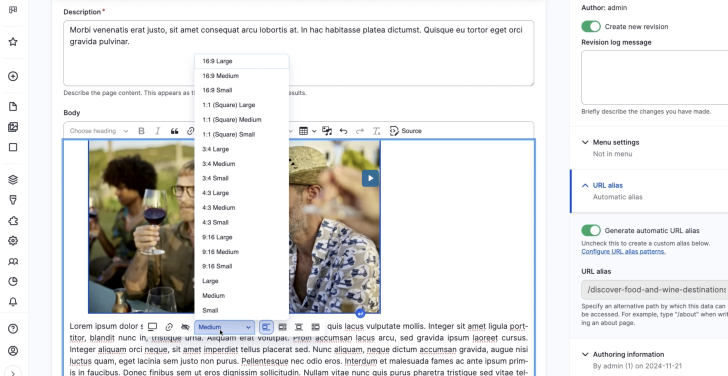This screenshot has width=728, height=376.
Task: Expand the Menu settings section
Action: [x=616, y=143]
